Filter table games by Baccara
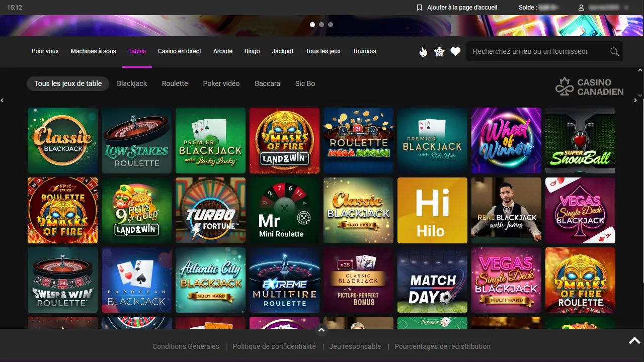Viewport: 644px width, 362px height. point(268,83)
